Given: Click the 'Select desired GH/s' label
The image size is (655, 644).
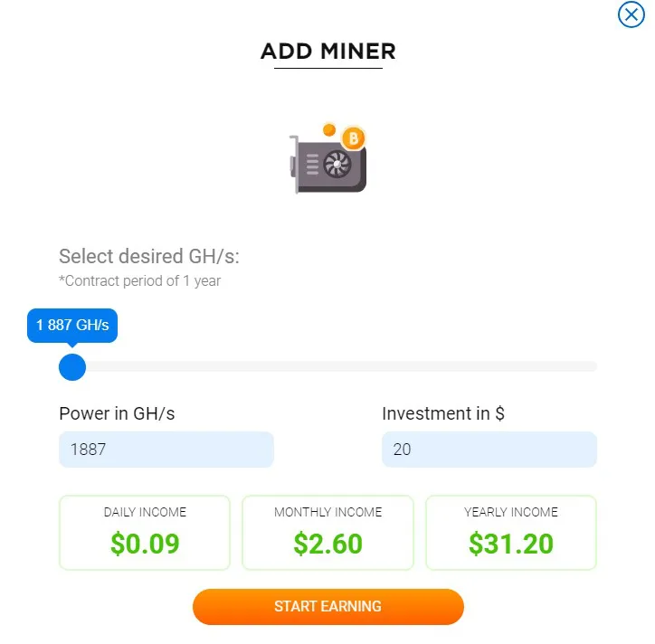Looking at the screenshot, I should click(x=149, y=257).
